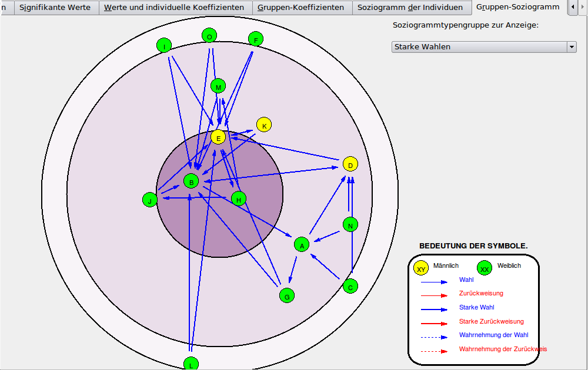588x370 pixels.
Task: Click green node A
Action: point(302,245)
